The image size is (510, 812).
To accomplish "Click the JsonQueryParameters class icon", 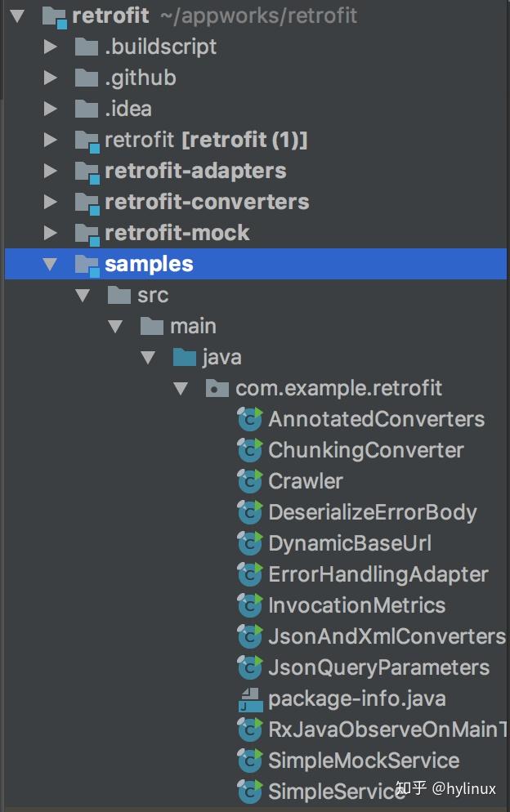I will pos(248,667).
